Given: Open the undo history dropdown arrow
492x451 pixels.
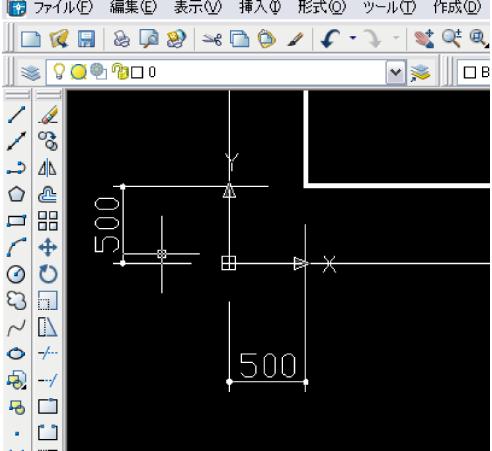Looking at the screenshot, I should [353, 38].
